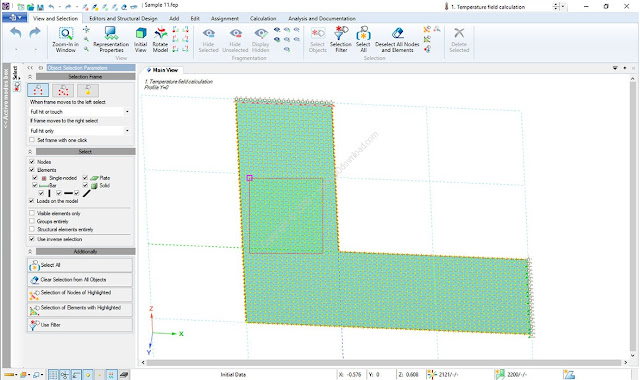Toggle the Bar checkbox
This screenshot has width=640, height=380.
pos(35,185)
